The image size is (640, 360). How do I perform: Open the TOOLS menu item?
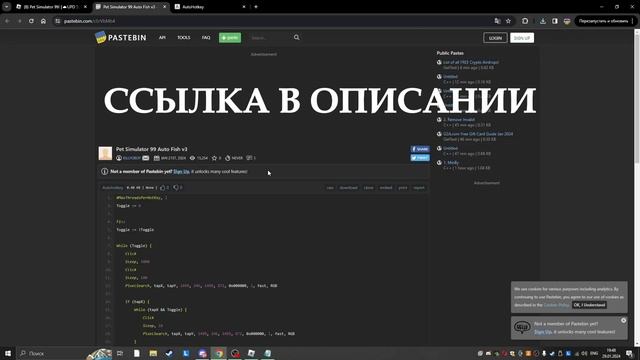[x=184, y=38]
